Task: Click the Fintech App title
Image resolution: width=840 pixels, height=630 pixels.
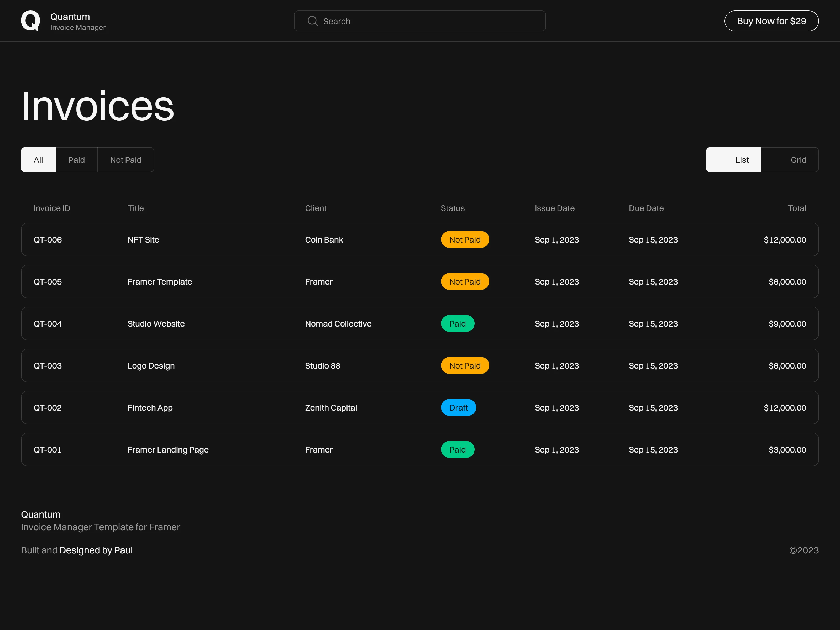Action: (x=150, y=408)
